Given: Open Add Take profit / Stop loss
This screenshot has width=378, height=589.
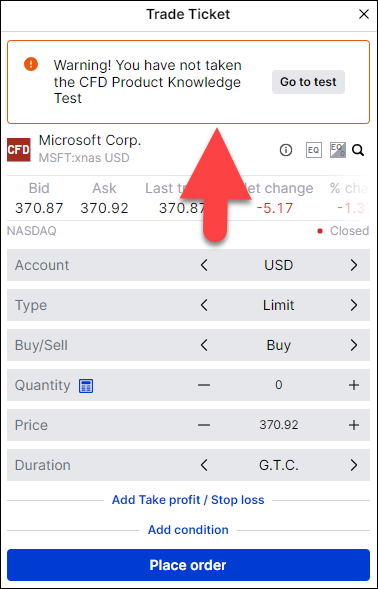Looking at the screenshot, I should [188, 500].
